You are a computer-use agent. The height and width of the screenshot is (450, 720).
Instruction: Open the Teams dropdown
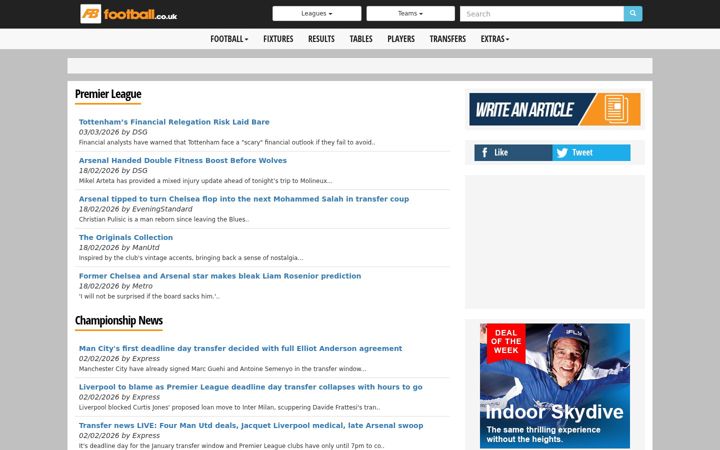point(411,14)
